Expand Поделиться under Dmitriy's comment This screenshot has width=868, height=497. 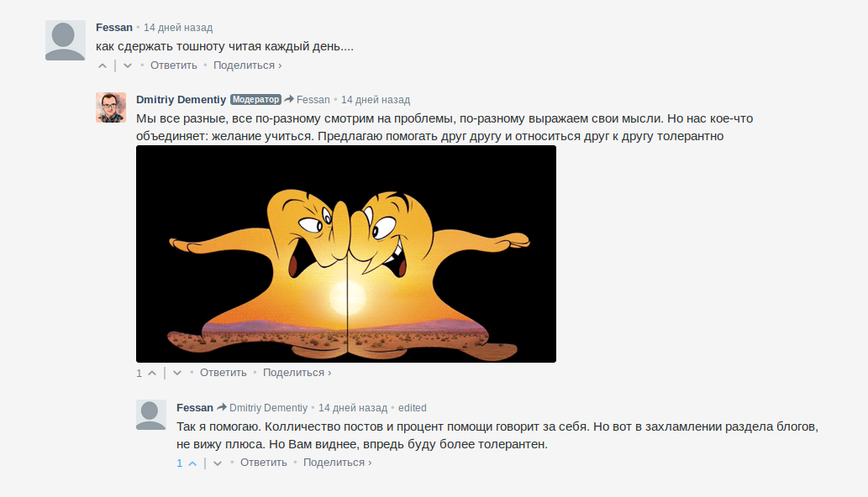(x=297, y=373)
